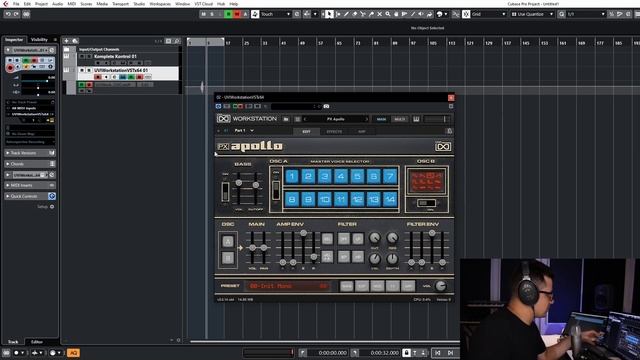Screen dimensions: 640x360
Task: Expand the Track Versions inspector section
Action: (30, 153)
